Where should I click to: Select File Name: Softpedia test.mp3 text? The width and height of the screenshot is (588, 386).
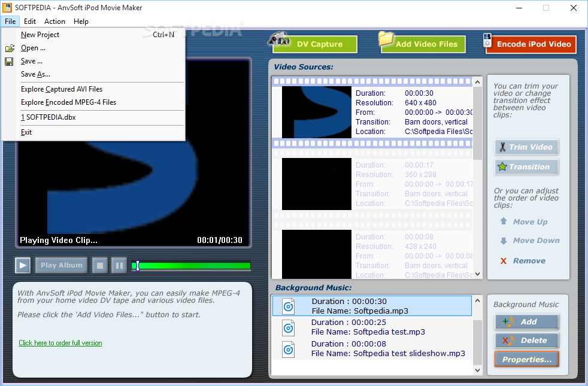pos(368,332)
